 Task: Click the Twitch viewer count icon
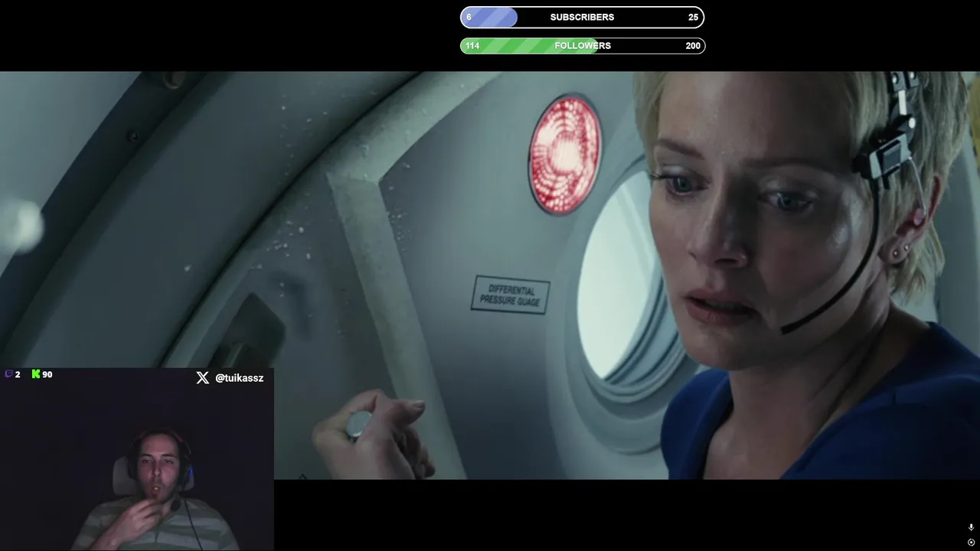click(x=8, y=374)
